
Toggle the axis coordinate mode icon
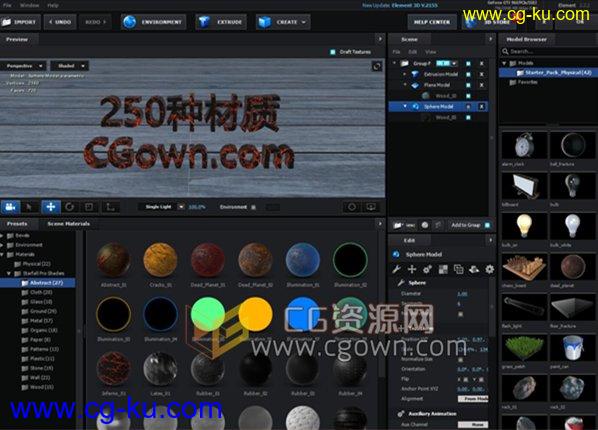point(110,207)
